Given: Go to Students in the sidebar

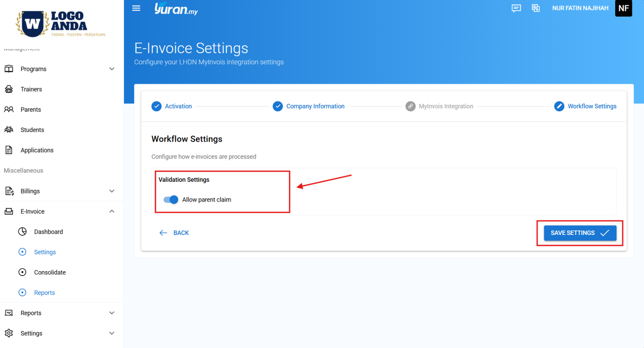Looking at the screenshot, I should point(32,130).
